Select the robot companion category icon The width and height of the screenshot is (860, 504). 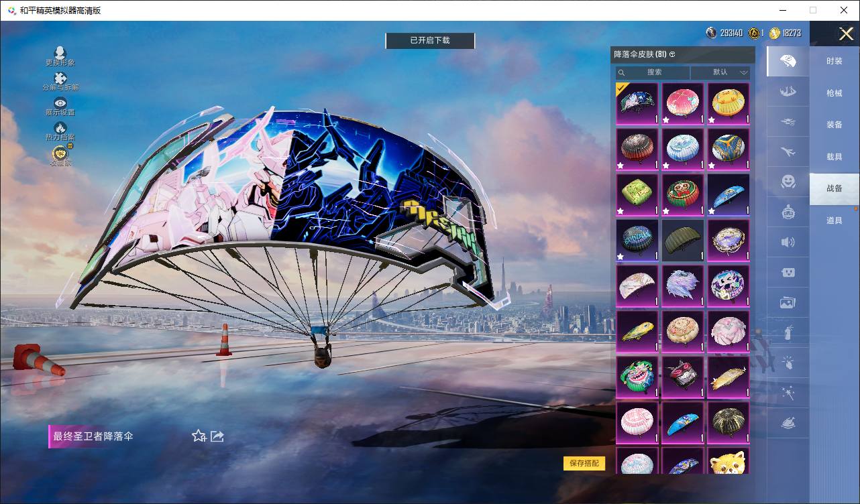(x=788, y=212)
